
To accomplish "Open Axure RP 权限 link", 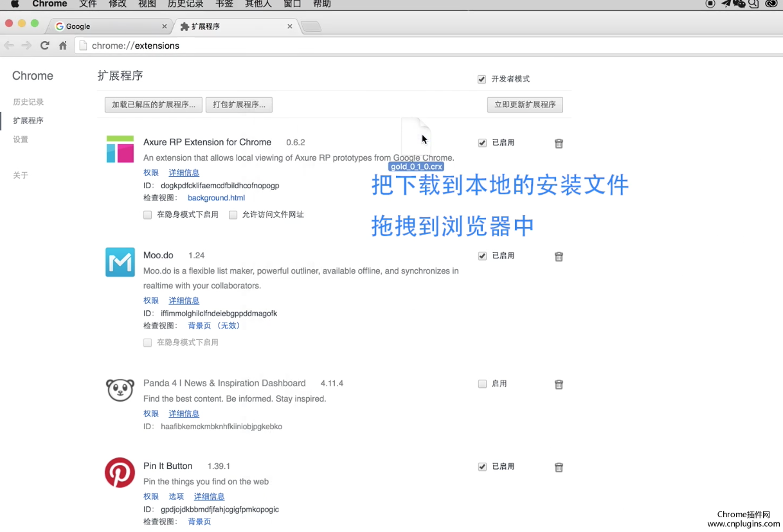I will click(x=151, y=173).
